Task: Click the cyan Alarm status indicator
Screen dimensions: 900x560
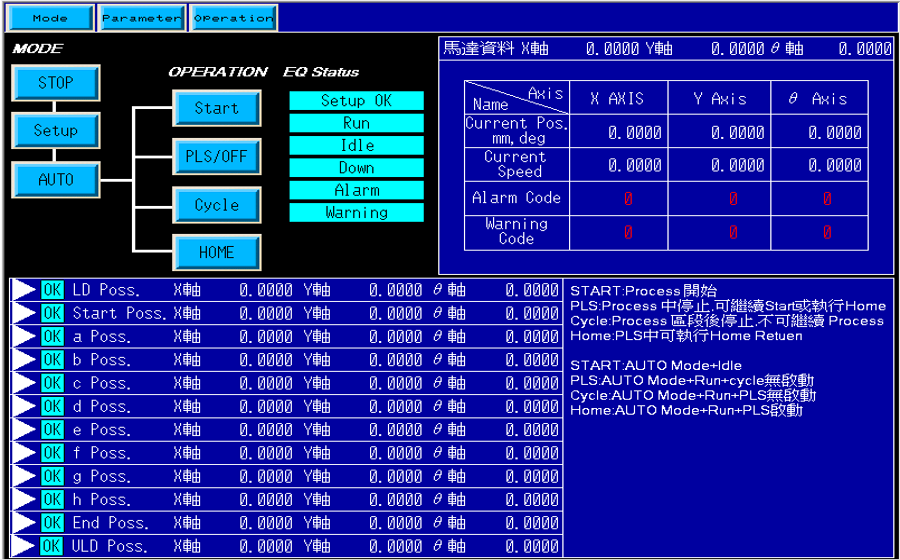Action: point(356,190)
